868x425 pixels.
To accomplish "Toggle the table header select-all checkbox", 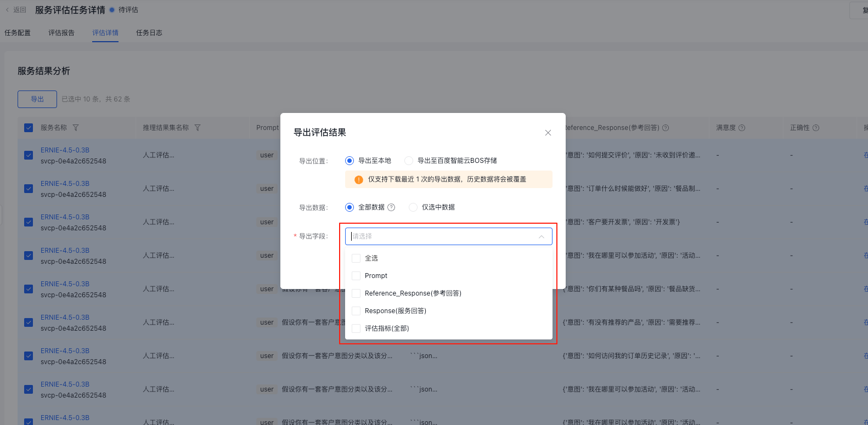I will pos(29,128).
